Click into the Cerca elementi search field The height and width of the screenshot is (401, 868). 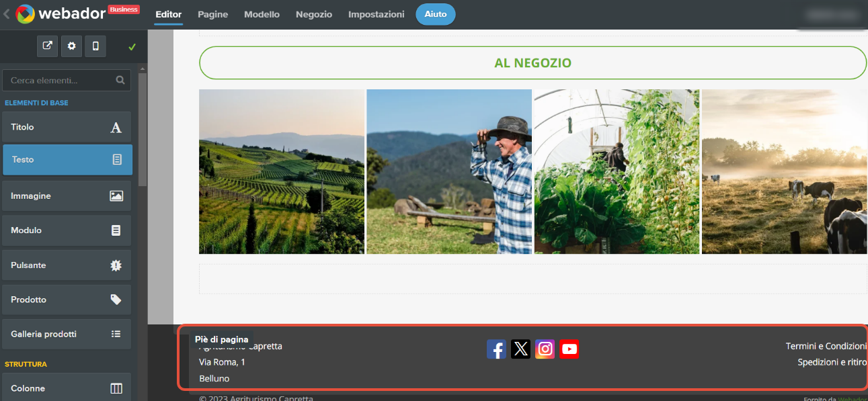(61, 81)
